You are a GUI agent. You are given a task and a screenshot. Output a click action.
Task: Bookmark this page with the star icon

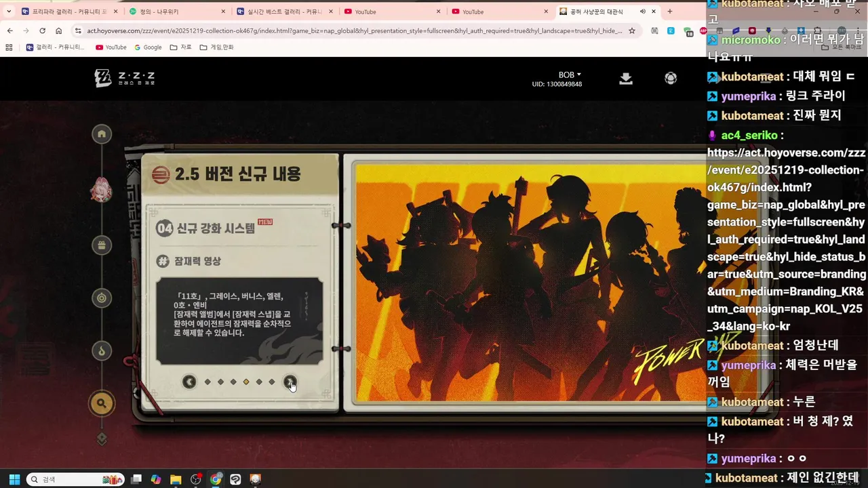click(x=632, y=30)
